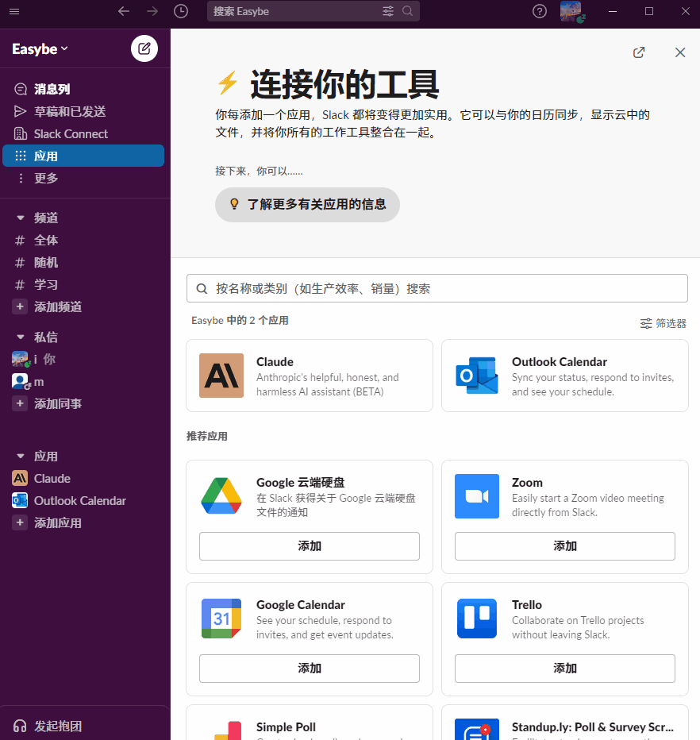Click the Google Calendar title text

click(301, 604)
